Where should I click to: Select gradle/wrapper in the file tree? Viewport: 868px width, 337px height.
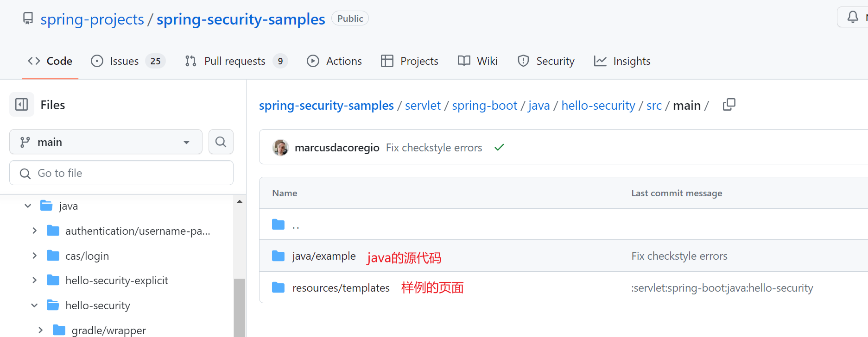[109, 330]
